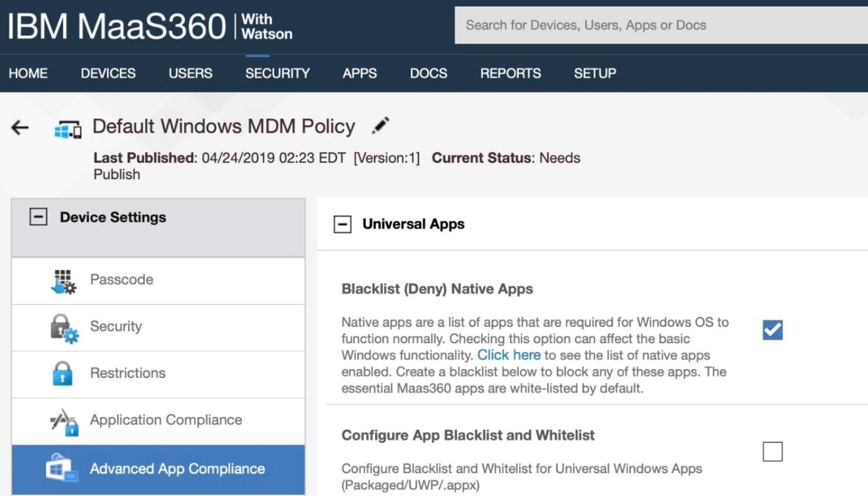Enable Configure App Blacklist and Whitelist checkbox
This screenshot has height=496, width=868.
[x=772, y=452]
